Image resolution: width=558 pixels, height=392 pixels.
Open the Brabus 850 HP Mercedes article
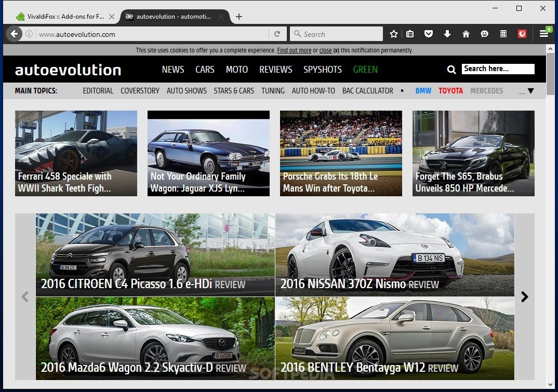tap(473, 153)
